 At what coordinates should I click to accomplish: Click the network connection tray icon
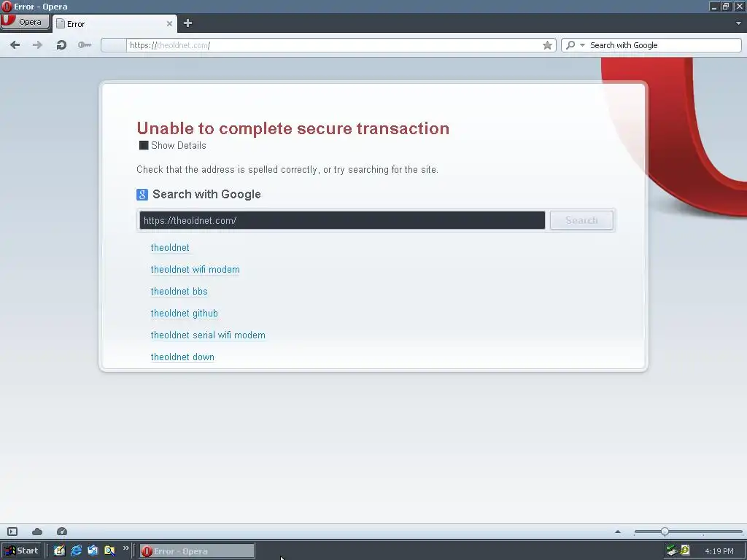click(x=672, y=551)
